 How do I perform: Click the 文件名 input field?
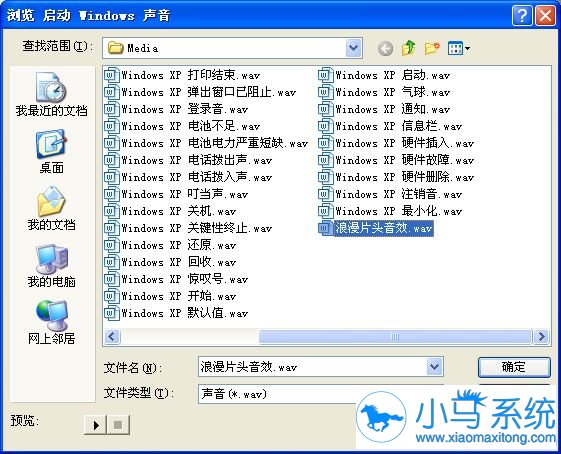312,366
